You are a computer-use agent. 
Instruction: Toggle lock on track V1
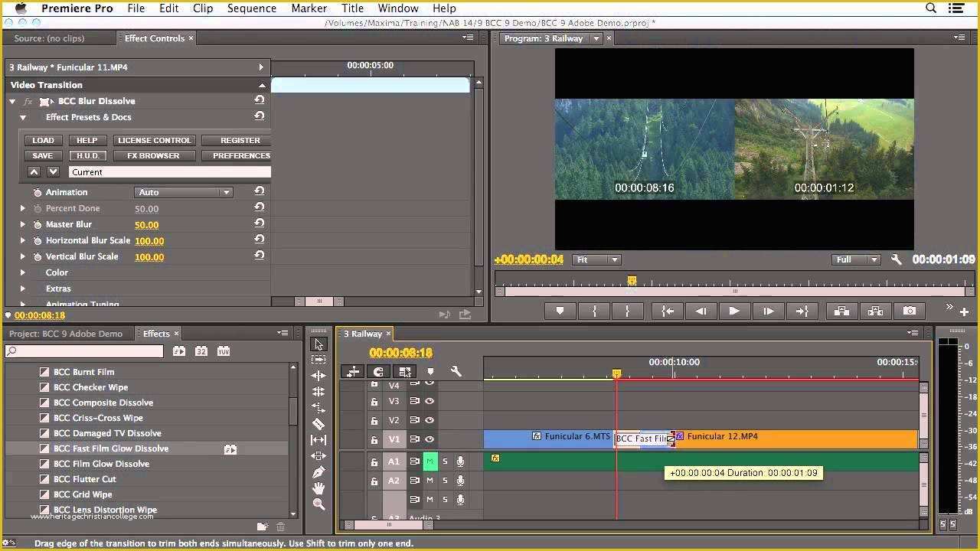coord(374,440)
